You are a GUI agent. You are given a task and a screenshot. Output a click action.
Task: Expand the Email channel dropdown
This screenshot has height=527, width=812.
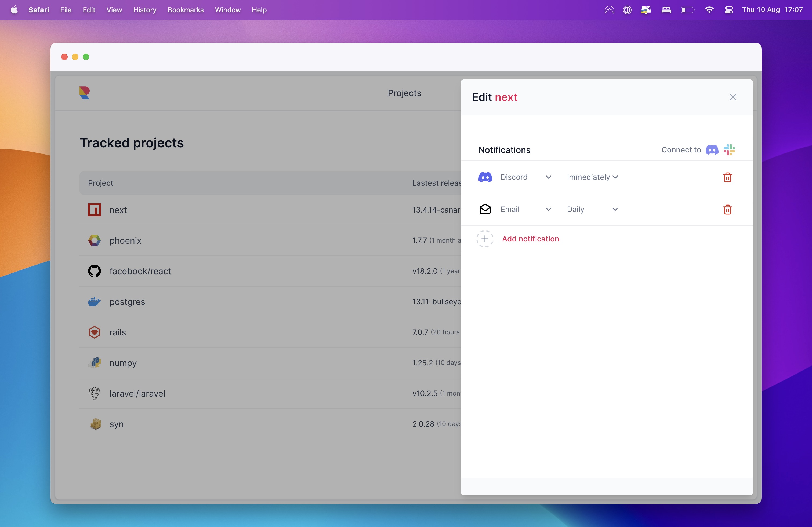pos(526,209)
